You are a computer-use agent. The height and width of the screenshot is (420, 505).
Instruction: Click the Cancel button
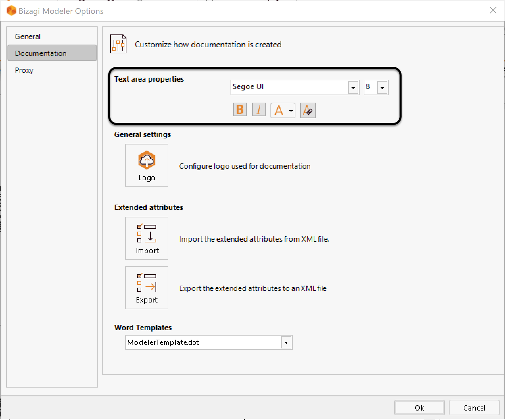pos(474,408)
